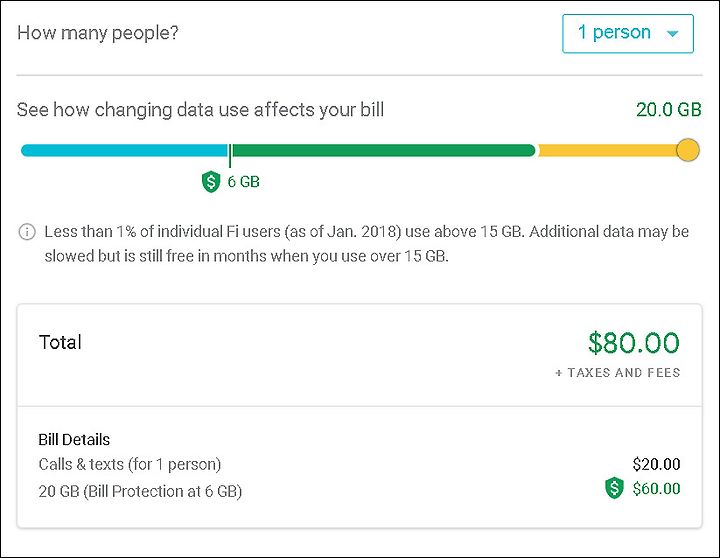Open the "1 person" dropdown
The height and width of the screenshot is (558, 720).
(628, 34)
